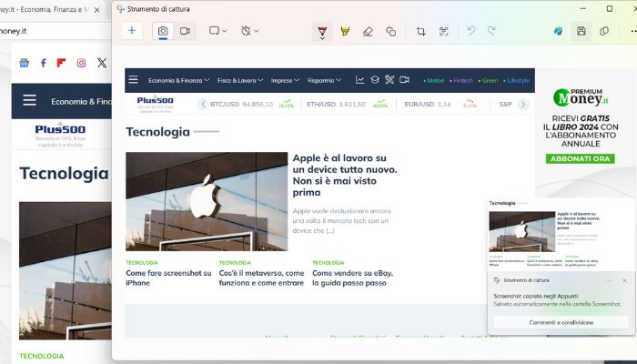
Task: Select the red ballpoint pen tool
Action: (x=322, y=31)
